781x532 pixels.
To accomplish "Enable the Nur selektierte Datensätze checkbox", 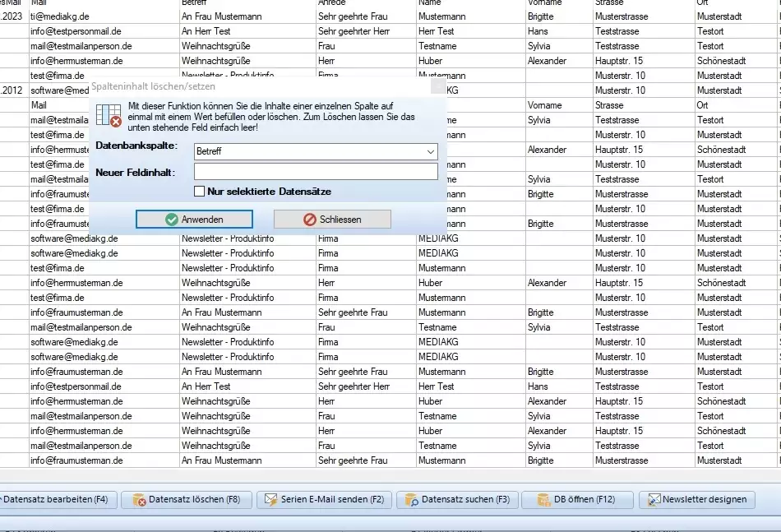I will pos(199,192).
